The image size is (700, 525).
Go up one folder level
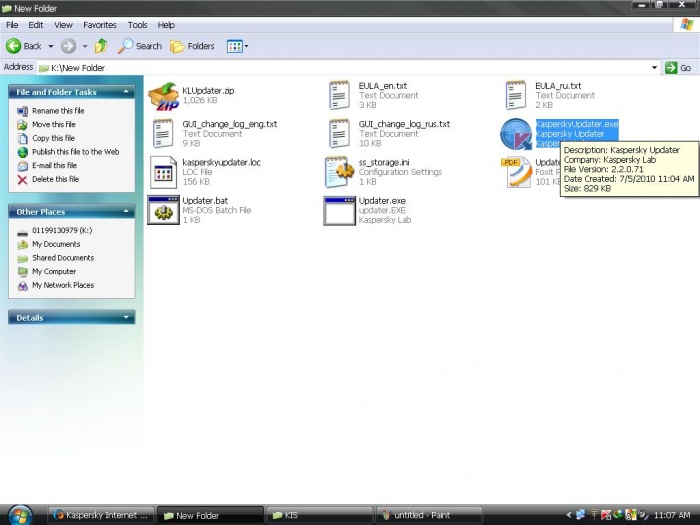click(101, 46)
